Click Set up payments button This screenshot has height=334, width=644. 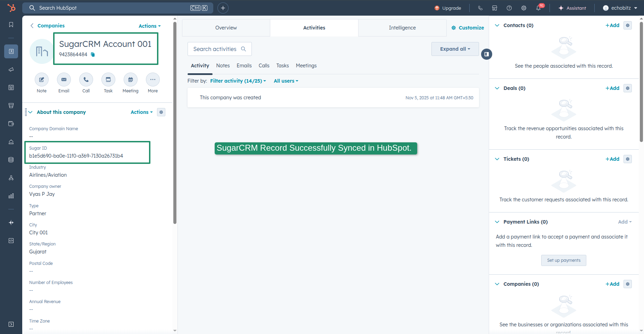click(563, 260)
